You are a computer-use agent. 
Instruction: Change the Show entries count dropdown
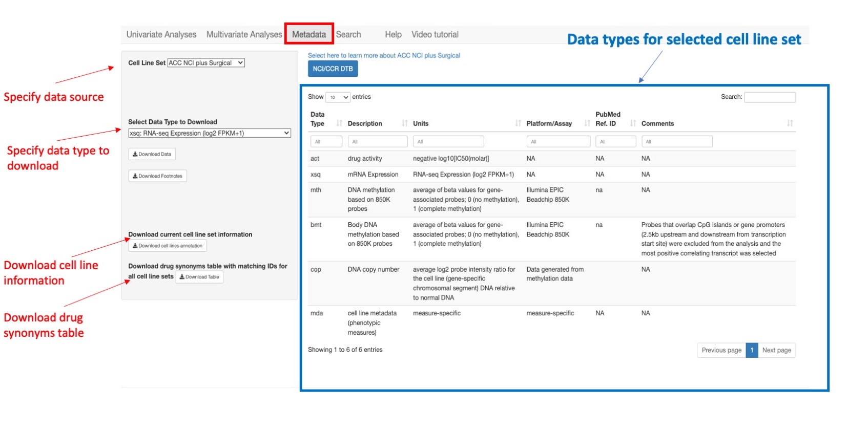(338, 97)
